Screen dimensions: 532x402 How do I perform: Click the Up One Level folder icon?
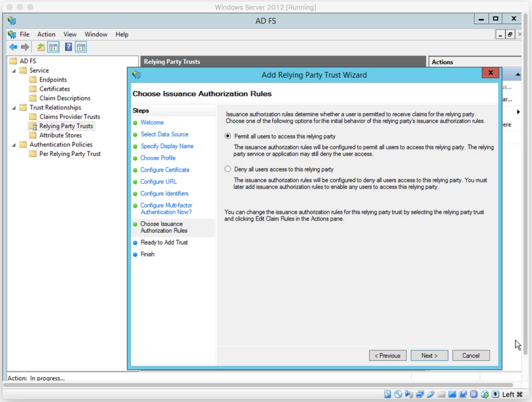[41, 47]
